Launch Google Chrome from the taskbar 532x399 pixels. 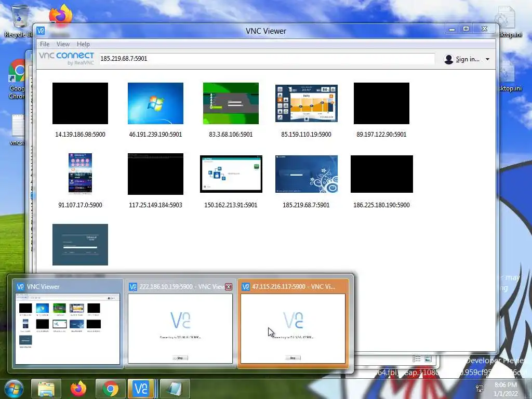[111, 389]
